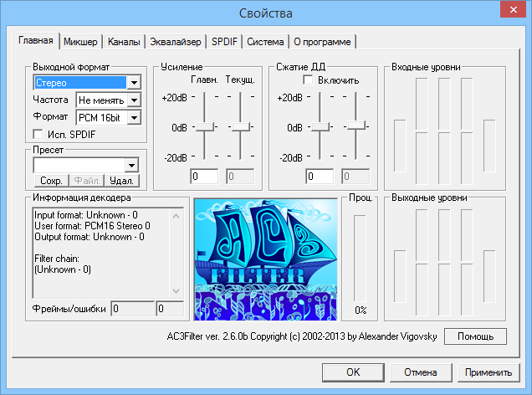Click the Отмена button

point(421,372)
